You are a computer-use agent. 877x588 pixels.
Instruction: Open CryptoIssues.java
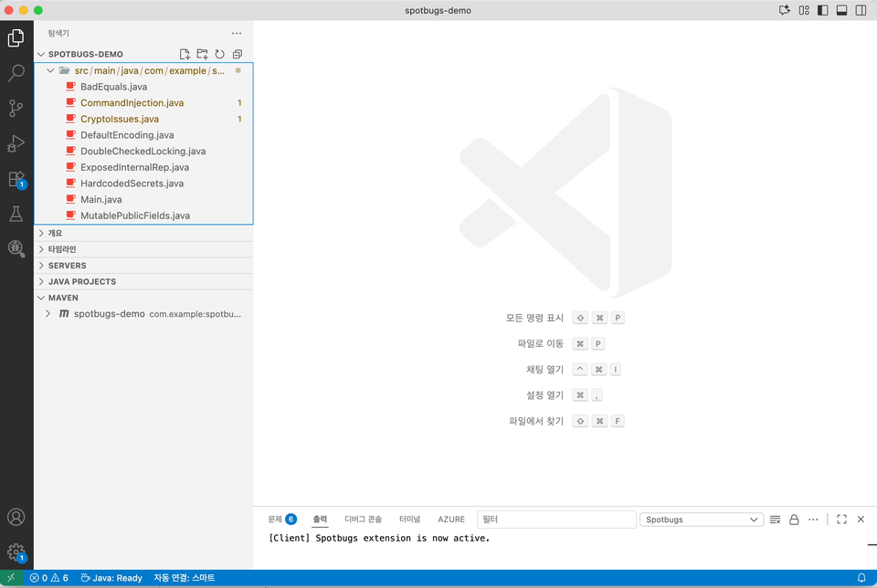pyautogui.click(x=143, y=119)
